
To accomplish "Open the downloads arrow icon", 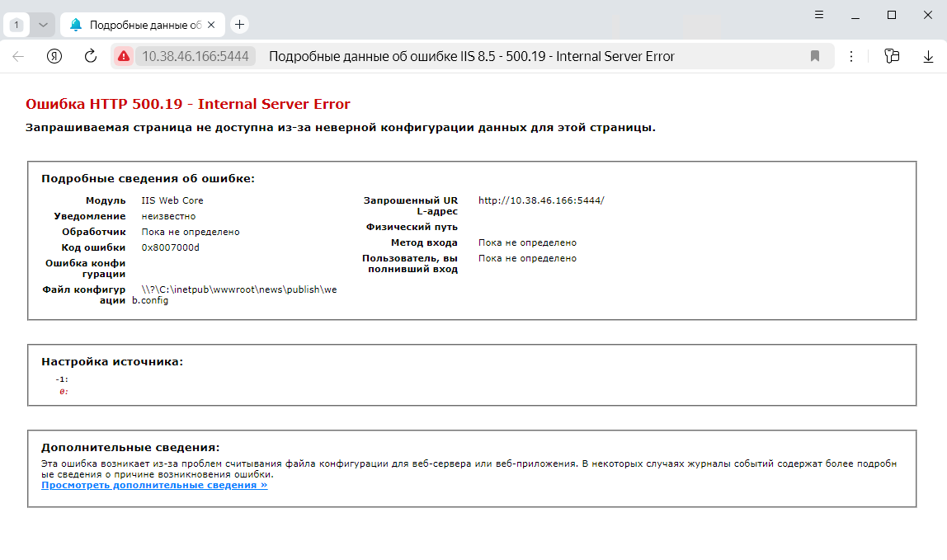I will pyautogui.click(x=928, y=56).
